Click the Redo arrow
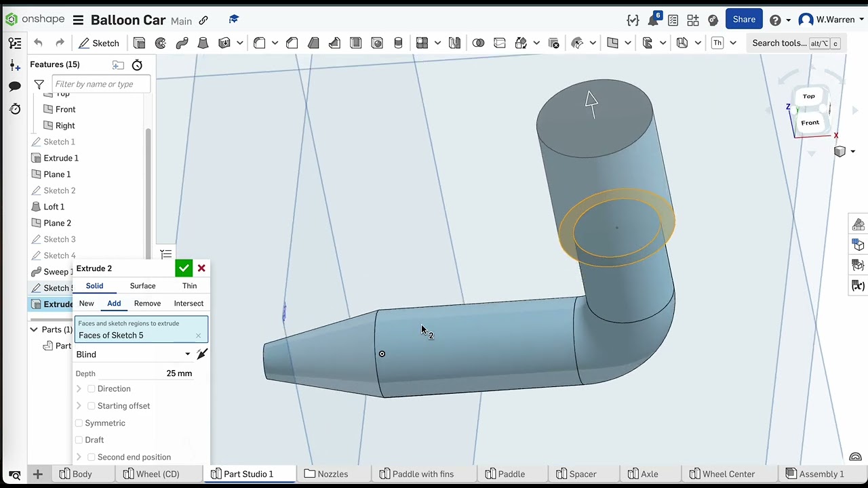868x488 pixels. (60, 43)
